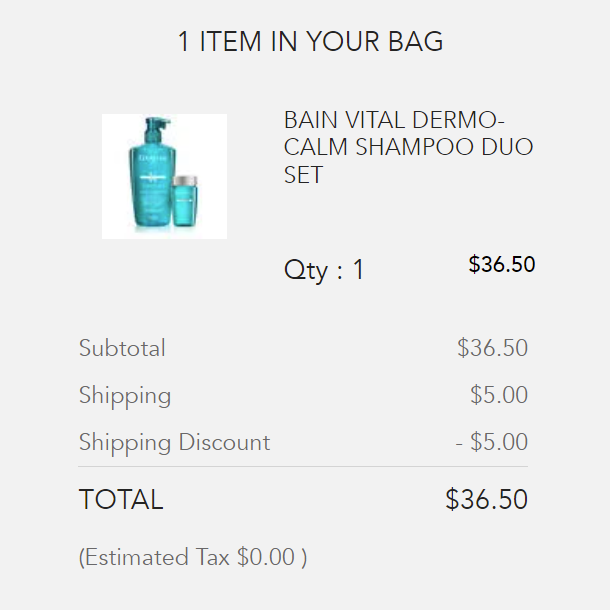610x610 pixels.
Task: Click the Shipping Discount label
Action: [174, 442]
